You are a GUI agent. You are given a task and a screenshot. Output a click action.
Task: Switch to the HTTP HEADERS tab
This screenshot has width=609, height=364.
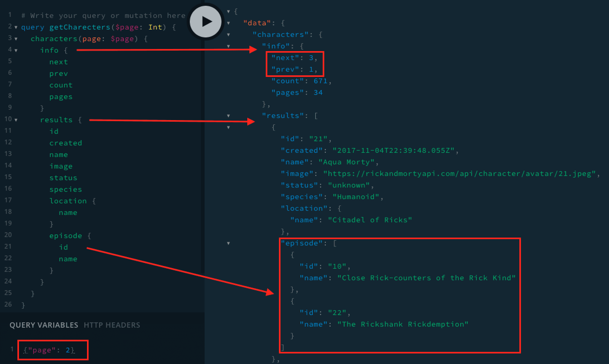click(112, 325)
